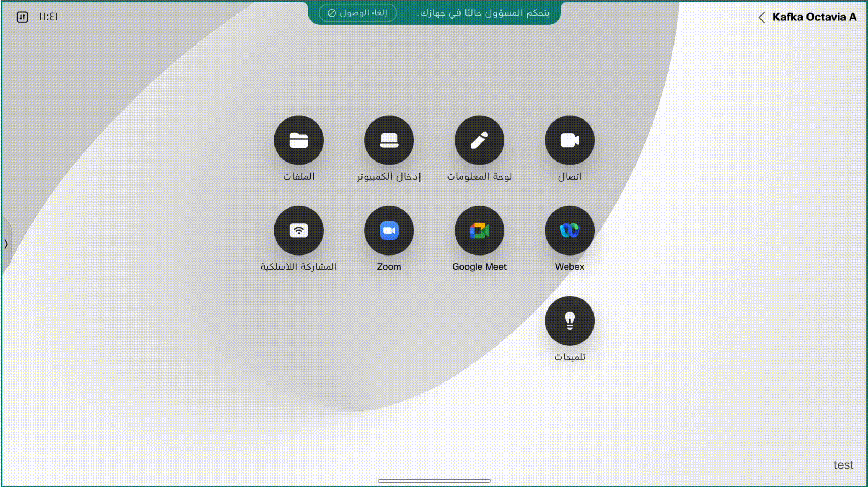This screenshot has height=487, width=868.
Task: Open the whiteboard pencil icon
Action: click(x=479, y=140)
